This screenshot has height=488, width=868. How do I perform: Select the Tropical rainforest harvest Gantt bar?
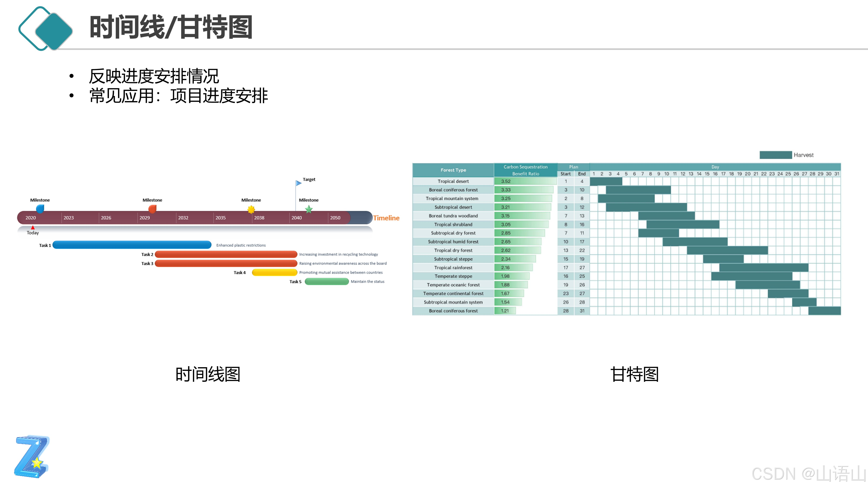pos(764,267)
